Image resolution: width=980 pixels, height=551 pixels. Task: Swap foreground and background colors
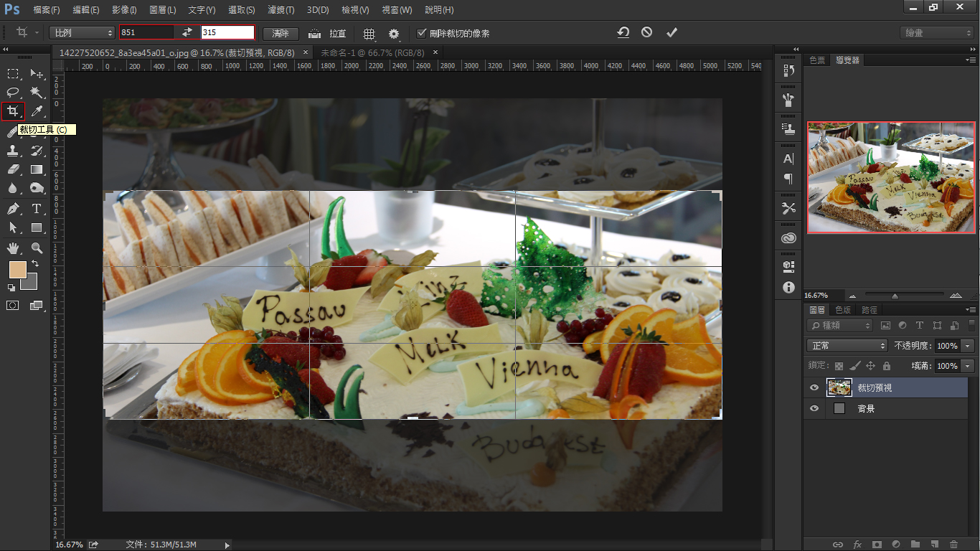pyautogui.click(x=34, y=264)
